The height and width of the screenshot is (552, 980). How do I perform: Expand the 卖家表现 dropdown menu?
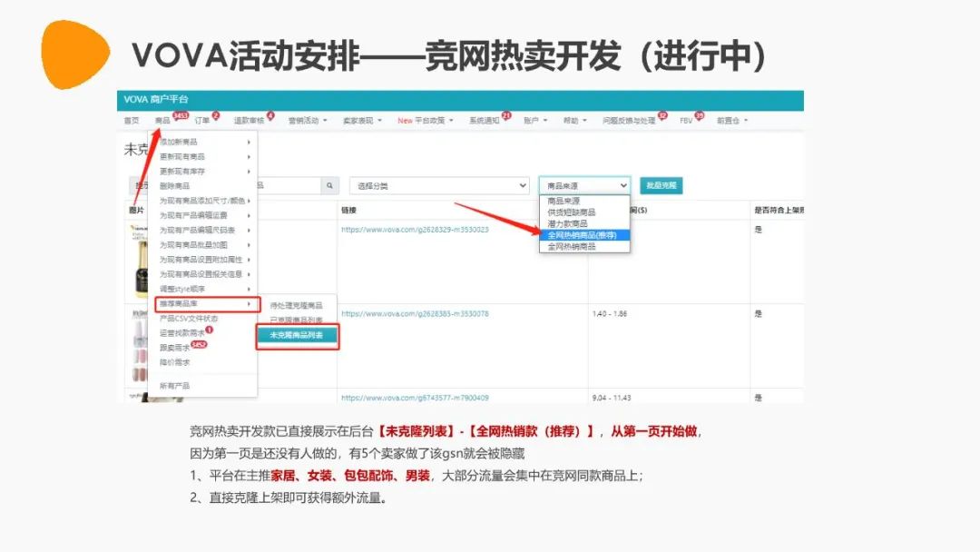coord(362,121)
